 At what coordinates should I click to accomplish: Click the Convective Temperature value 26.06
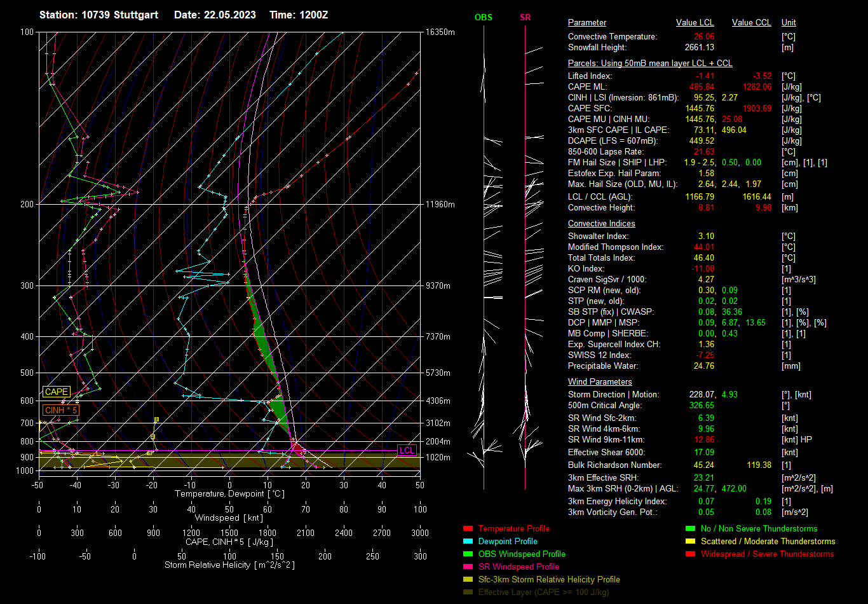click(x=704, y=37)
